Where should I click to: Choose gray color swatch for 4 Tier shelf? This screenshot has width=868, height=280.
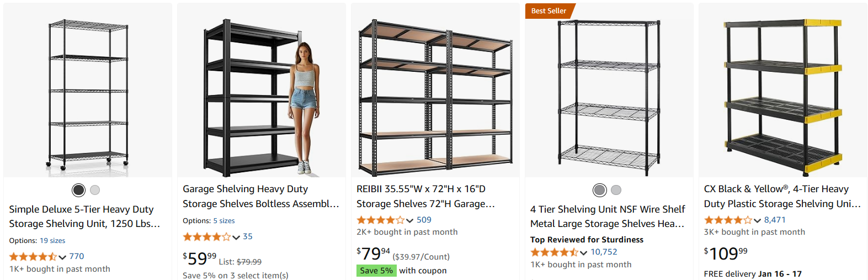tap(600, 190)
